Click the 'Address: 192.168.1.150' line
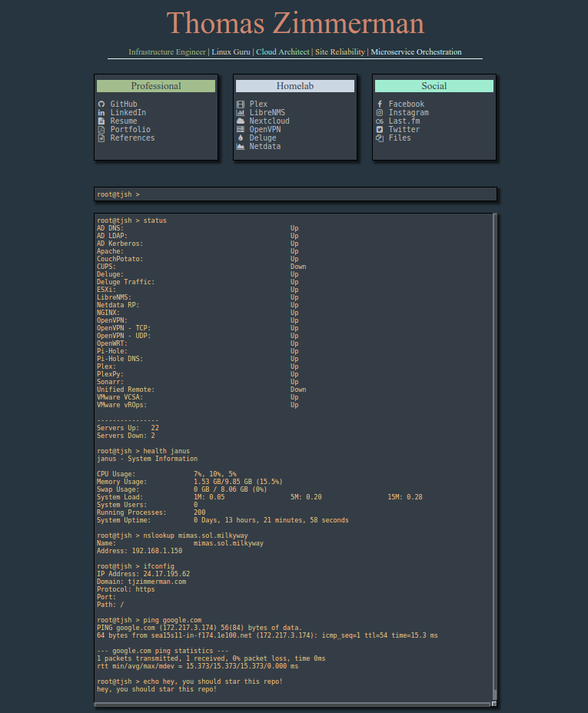This screenshot has height=713, width=588. click(140, 551)
